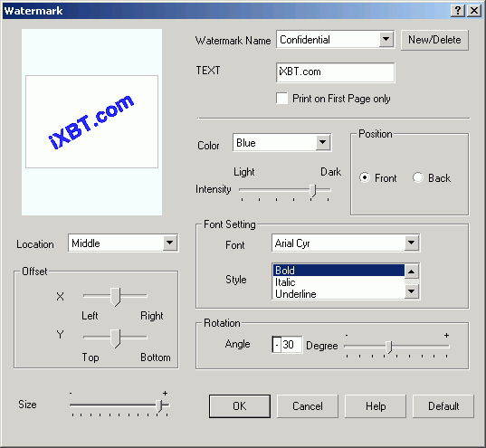This screenshot has height=448, width=486.
Task: Click the Help button
Action: coord(376,406)
